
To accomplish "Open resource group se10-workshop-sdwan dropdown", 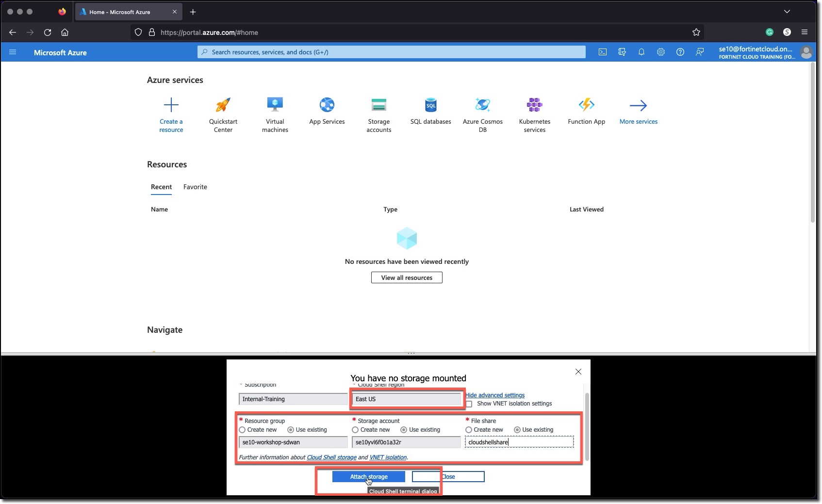I will tap(293, 442).
